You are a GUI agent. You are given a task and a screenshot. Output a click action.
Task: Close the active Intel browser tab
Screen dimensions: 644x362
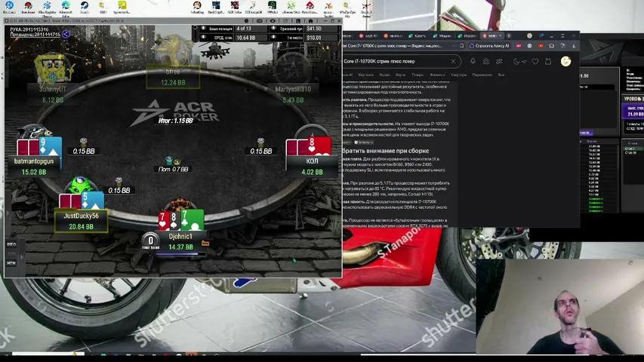(x=500, y=36)
